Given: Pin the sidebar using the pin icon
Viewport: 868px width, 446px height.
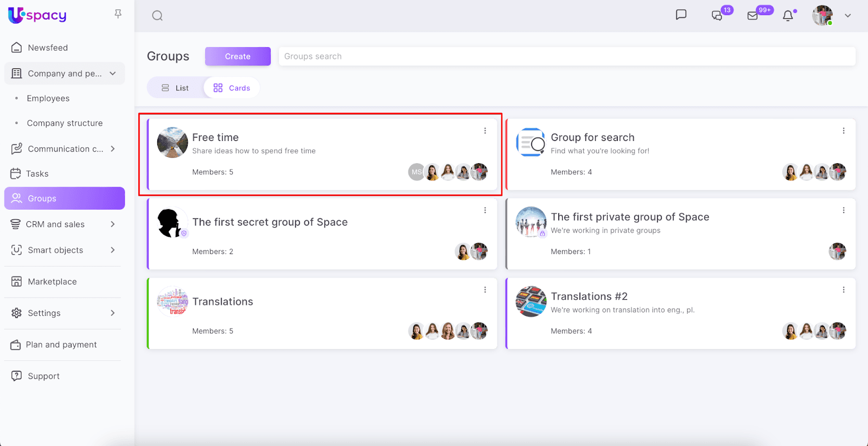Looking at the screenshot, I should (x=118, y=14).
